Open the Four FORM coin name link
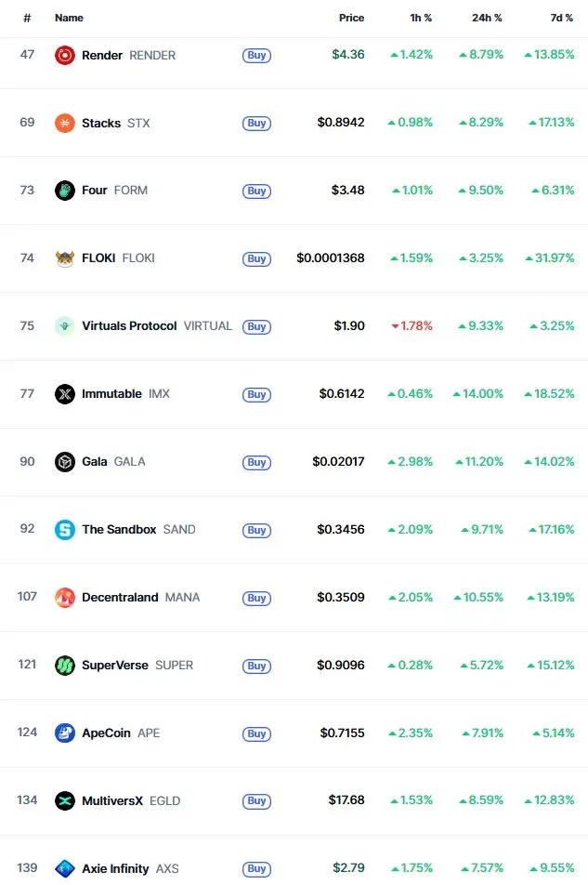 pos(114,191)
